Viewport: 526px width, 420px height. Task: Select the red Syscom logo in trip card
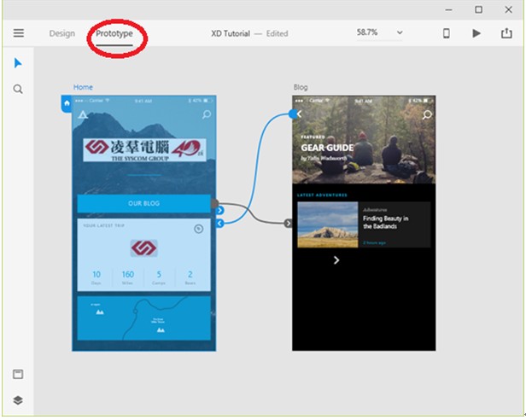click(143, 248)
